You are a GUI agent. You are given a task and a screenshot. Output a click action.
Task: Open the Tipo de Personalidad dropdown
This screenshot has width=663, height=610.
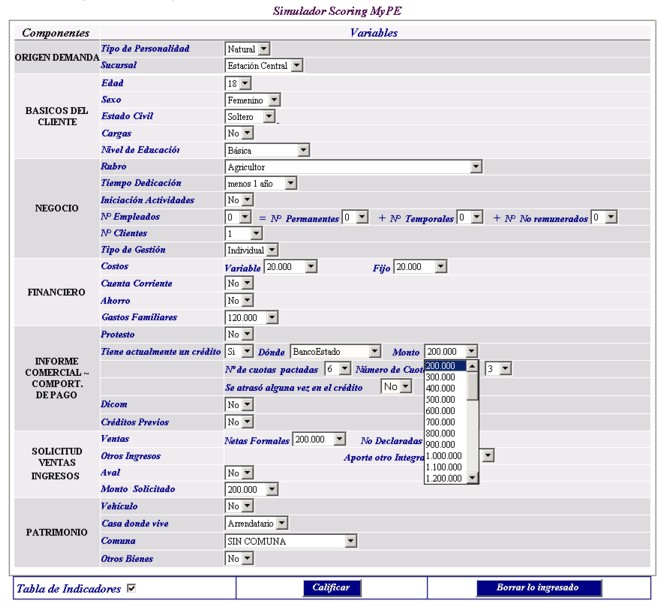[247, 49]
